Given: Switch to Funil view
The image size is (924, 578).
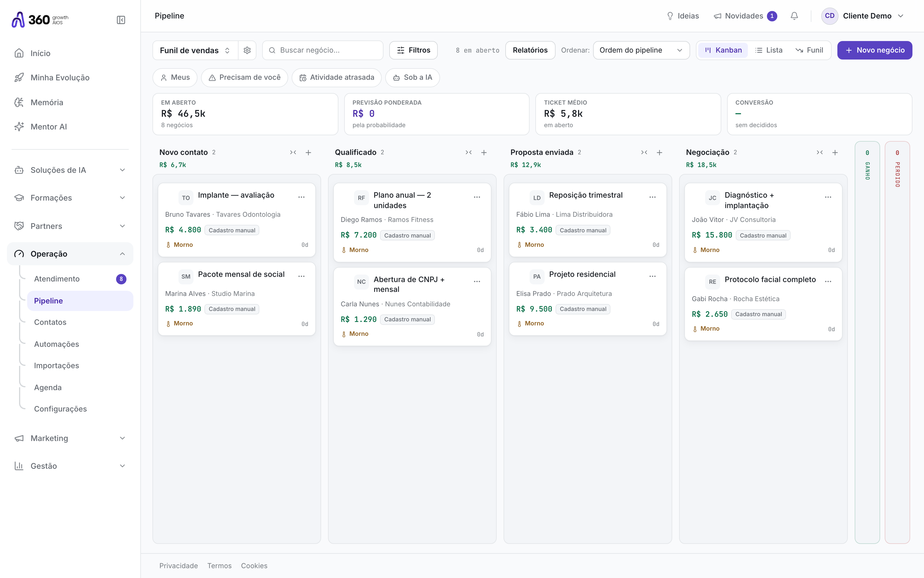Looking at the screenshot, I should [x=809, y=50].
